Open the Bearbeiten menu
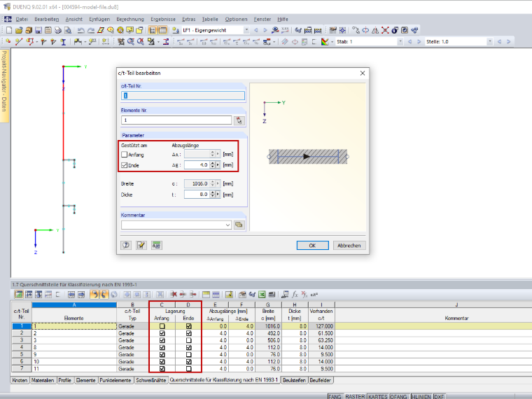 (46, 20)
